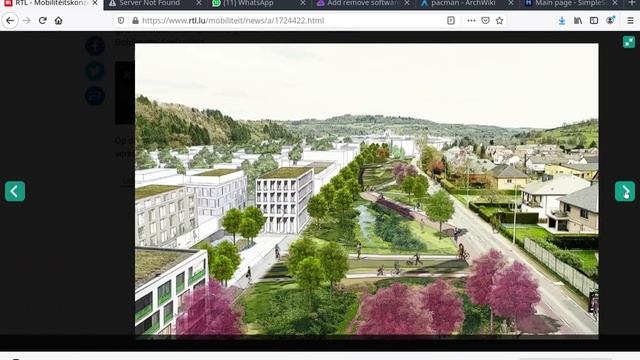Close the WhatsApp tab
640x360 pixels.
click(303, 3)
